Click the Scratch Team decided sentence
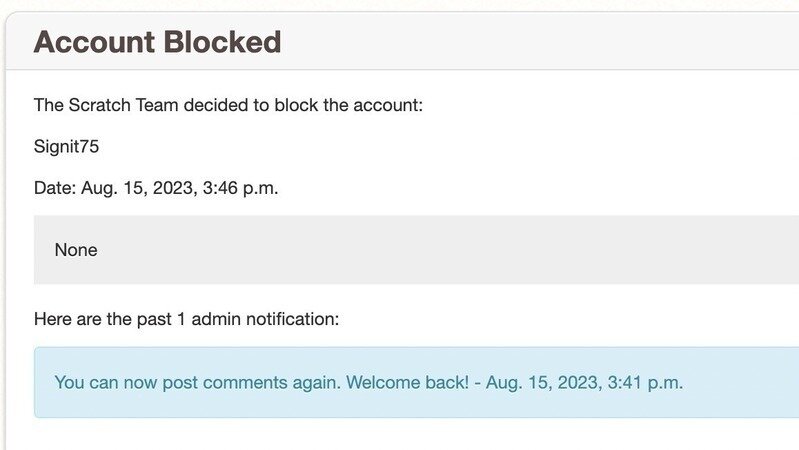Viewport: 799px width, 450px height. pos(228,104)
